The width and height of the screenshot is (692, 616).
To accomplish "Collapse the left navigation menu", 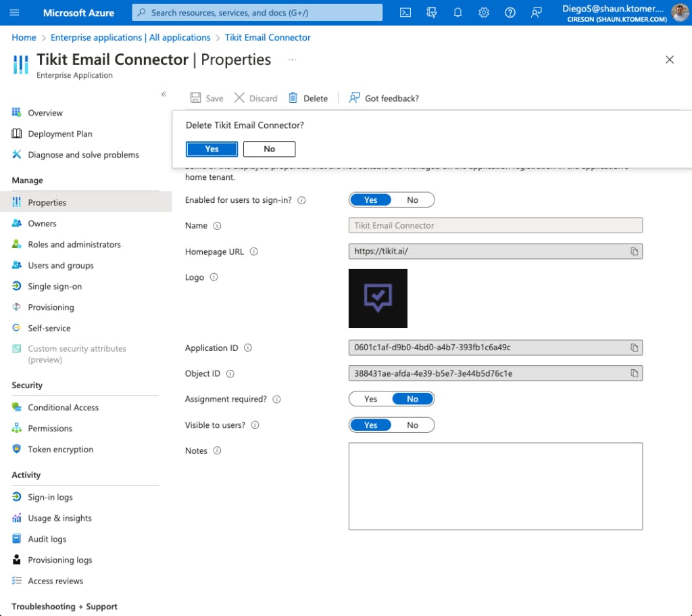I will 164,94.
